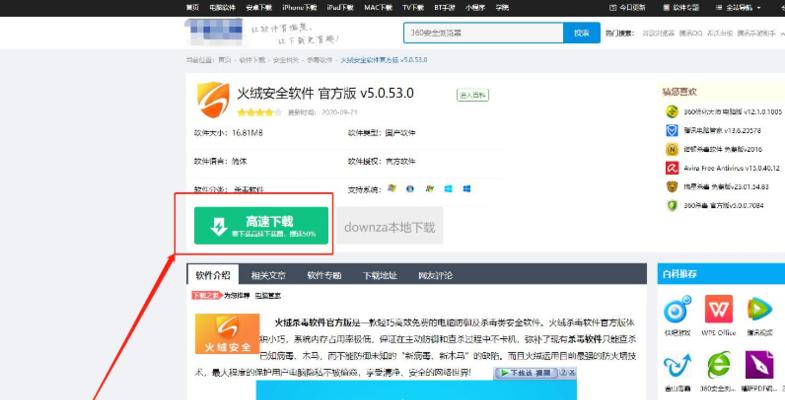Click the Windows Vista orb system icon

(410, 189)
